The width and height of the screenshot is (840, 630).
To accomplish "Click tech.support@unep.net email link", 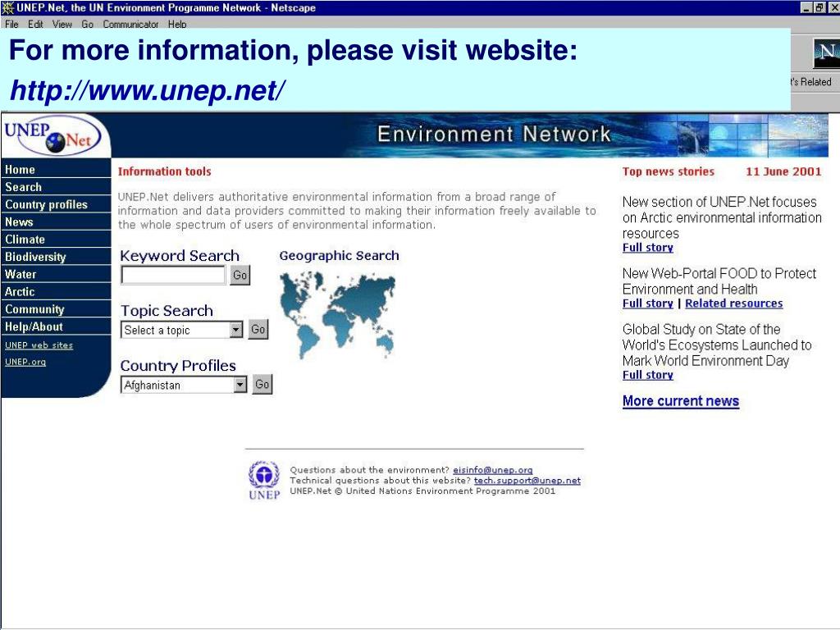I will click(x=527, y=481).
